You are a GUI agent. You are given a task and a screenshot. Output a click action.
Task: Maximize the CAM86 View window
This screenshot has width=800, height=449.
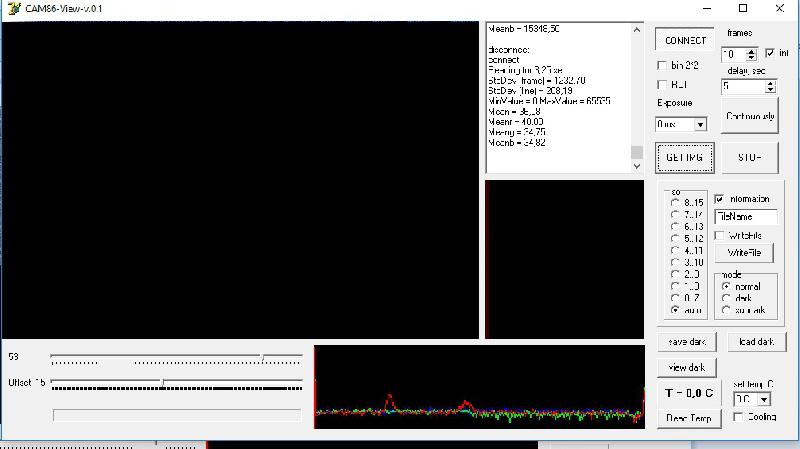(743, 8)
